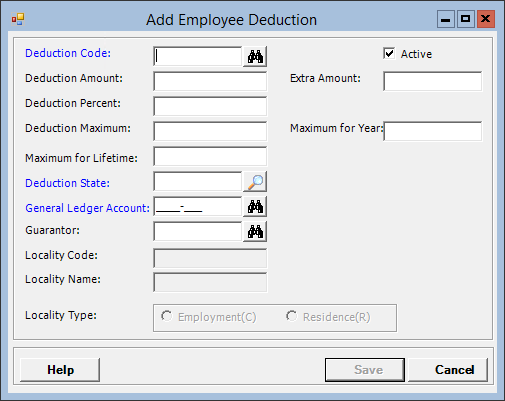The height and width of the screenshot is (401, 505).
Task: Select Employment(C) locality type
Action: [x=167, y=316]
